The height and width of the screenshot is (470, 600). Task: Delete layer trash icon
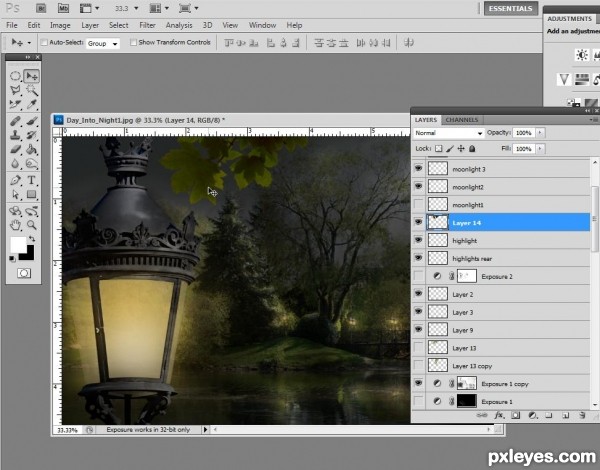pyautogui.click(x=582, y=415)
